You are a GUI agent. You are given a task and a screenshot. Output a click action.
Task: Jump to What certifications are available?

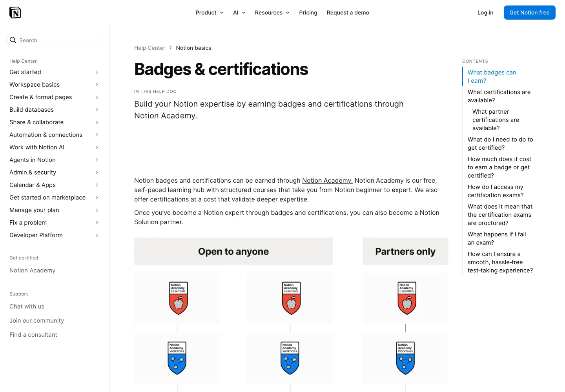[x=499, y=96]
